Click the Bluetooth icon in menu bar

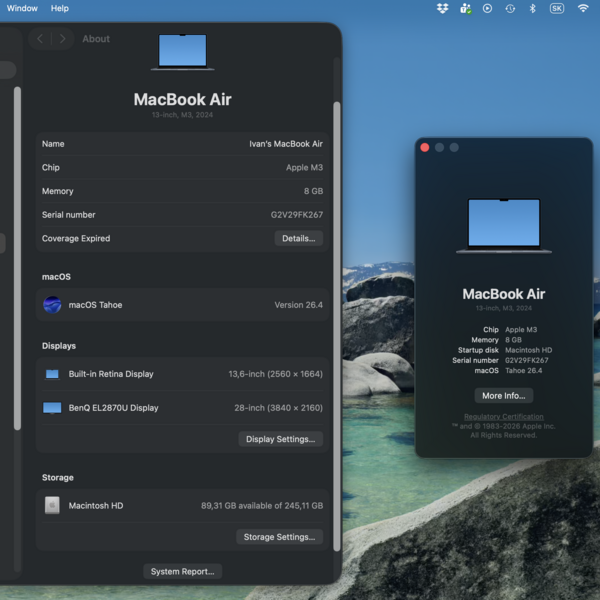pos(533,8)
